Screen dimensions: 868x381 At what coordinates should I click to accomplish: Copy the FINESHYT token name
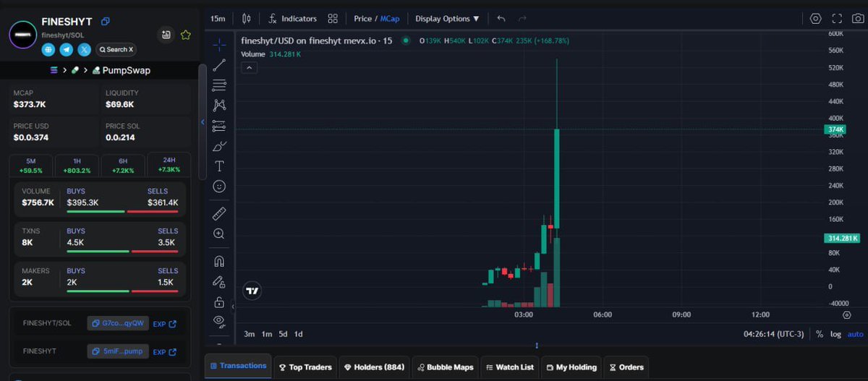coord(106,22)
